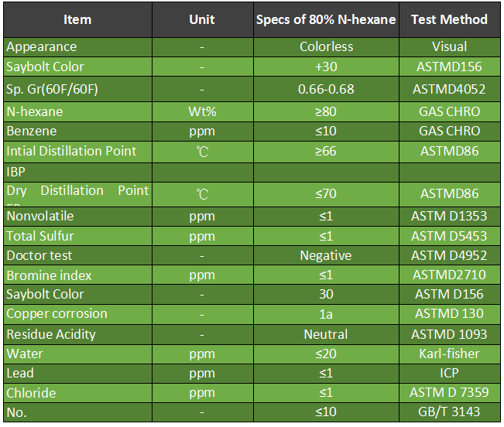
Task: Click the GB/T 3143 cell
Action: coord(449,412)
